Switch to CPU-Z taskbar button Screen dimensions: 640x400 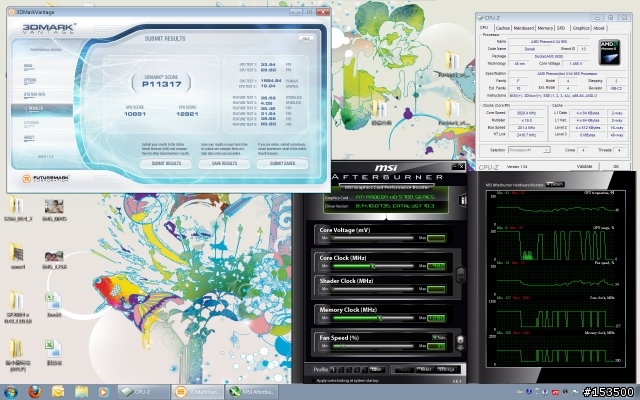click(144, 392)
